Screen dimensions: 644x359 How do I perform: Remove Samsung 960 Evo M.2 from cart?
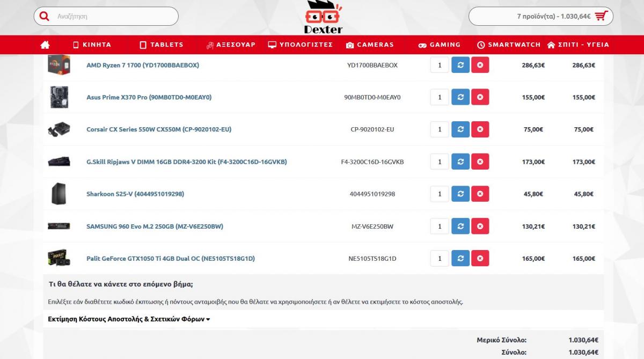480,226
